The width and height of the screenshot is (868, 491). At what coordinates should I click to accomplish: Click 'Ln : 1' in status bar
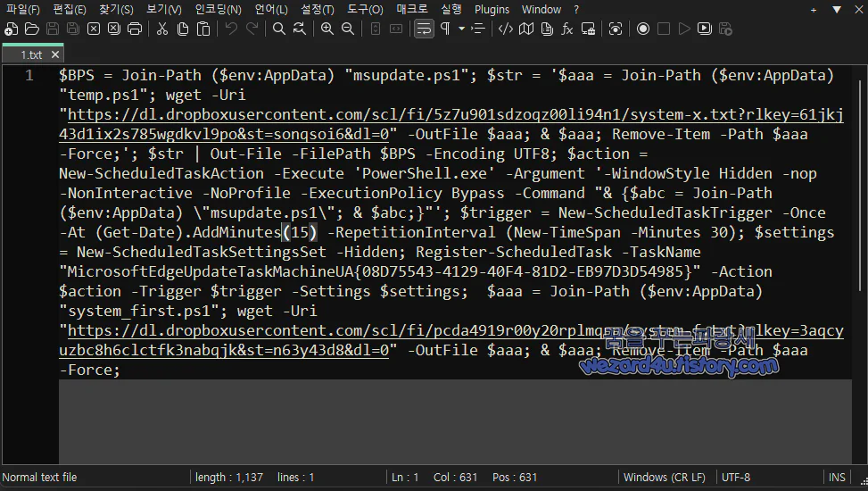[405, 477]
